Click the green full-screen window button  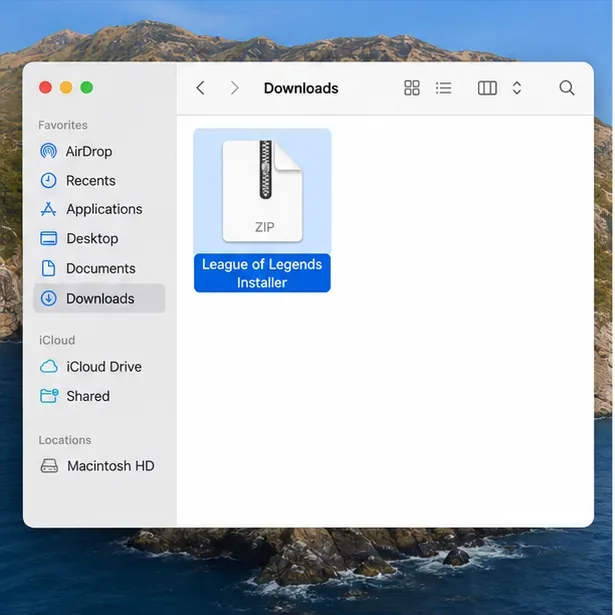(87, 87)
